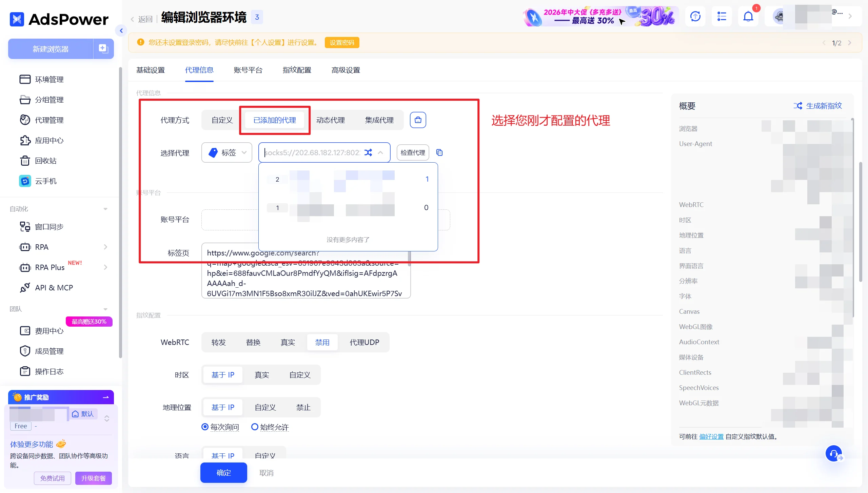Go to next notice with right arrow
Viewport: 868px width, 493px height.
click(850, 43)
